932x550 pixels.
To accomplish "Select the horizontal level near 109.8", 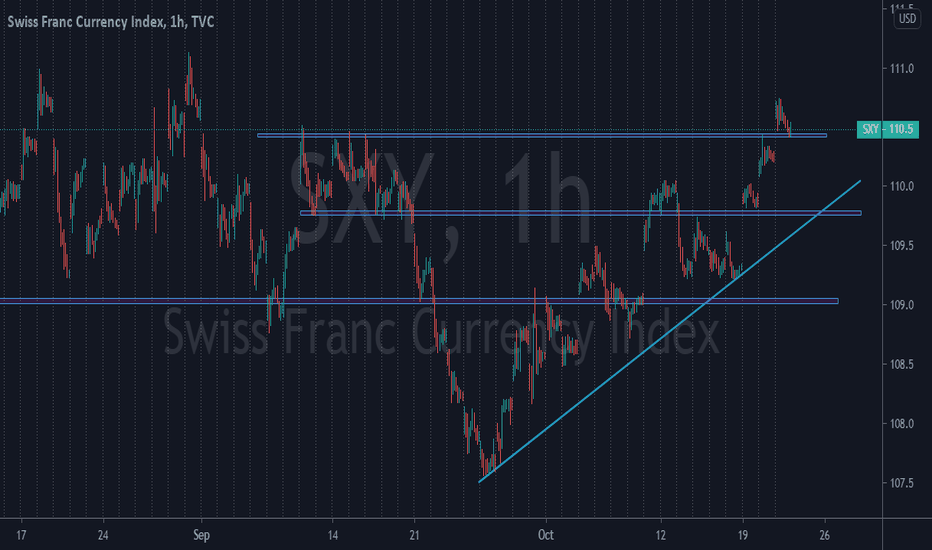I will [x=581, y=213].
